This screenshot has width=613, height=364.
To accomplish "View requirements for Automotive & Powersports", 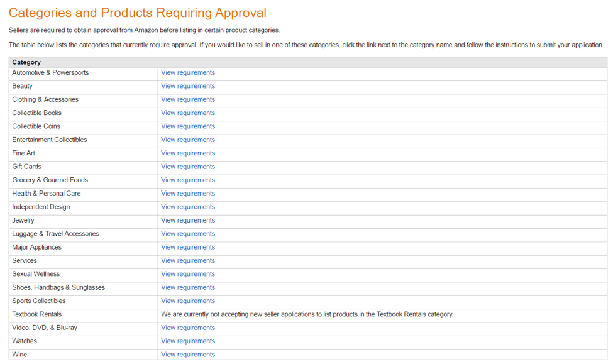I will [187, 72].
